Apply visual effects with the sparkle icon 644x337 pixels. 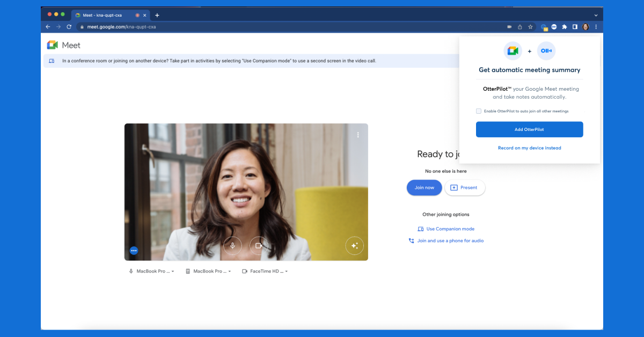click(x=354, y=246)
